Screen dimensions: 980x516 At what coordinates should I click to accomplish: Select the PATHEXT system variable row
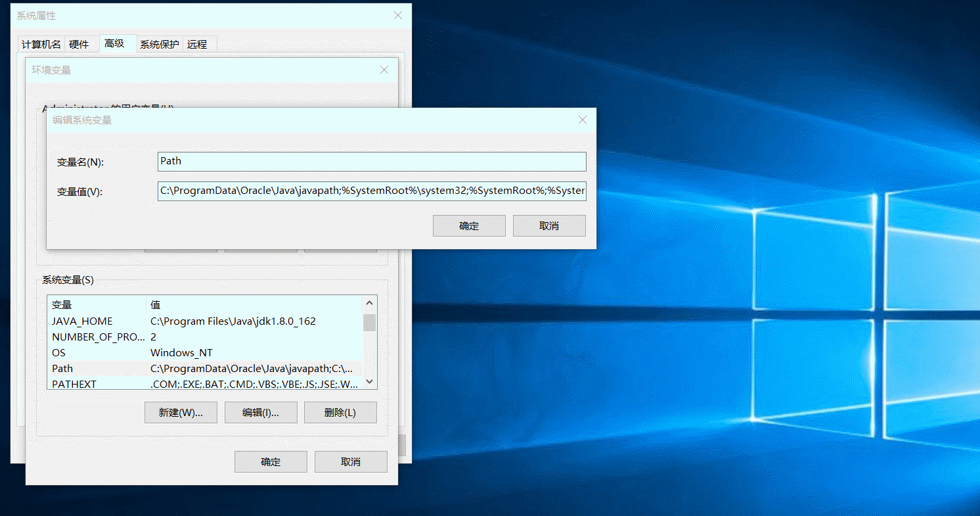click(205, 383)
